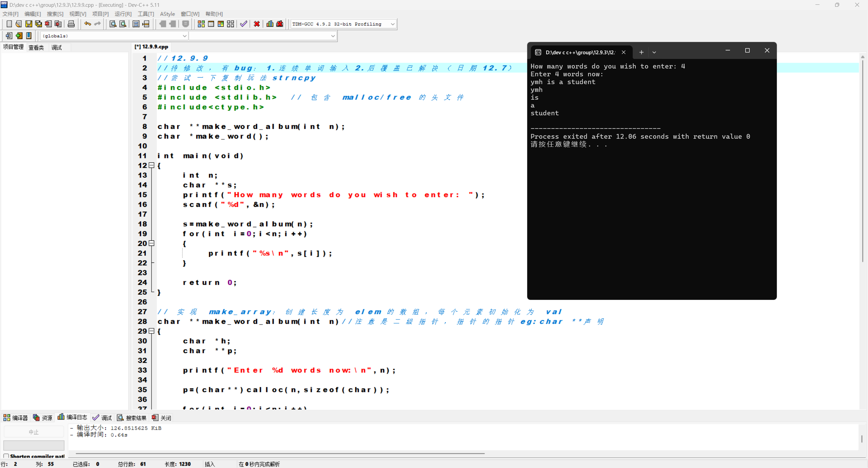Collapse the code fold at line 12
This screenshot has width=868, height=468.
[x=152, y=165]
